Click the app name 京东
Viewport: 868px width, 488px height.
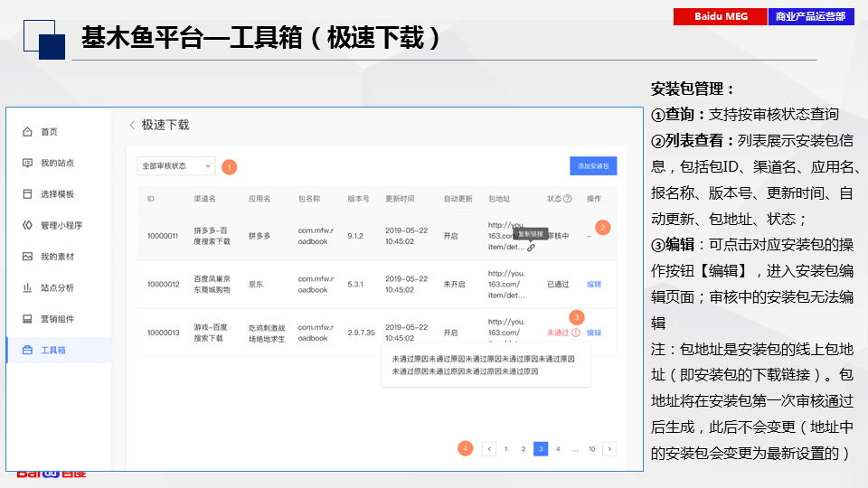coord(256,285)
